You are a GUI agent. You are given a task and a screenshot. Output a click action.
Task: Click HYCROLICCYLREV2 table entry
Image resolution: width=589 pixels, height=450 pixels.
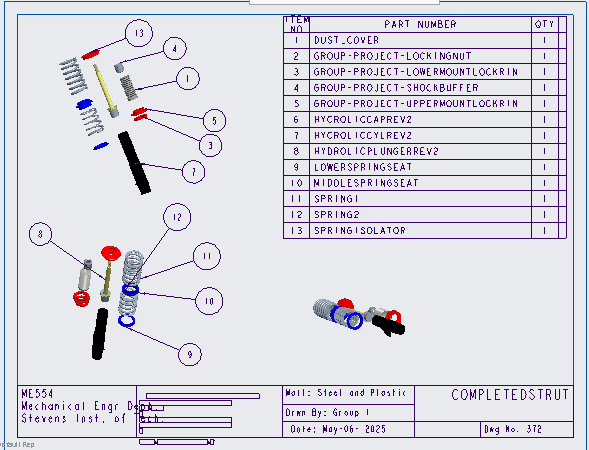coord(420,135)
